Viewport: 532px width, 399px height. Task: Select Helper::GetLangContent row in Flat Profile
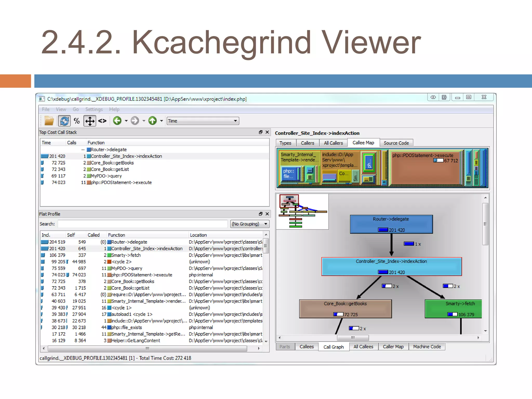(152, 341)
